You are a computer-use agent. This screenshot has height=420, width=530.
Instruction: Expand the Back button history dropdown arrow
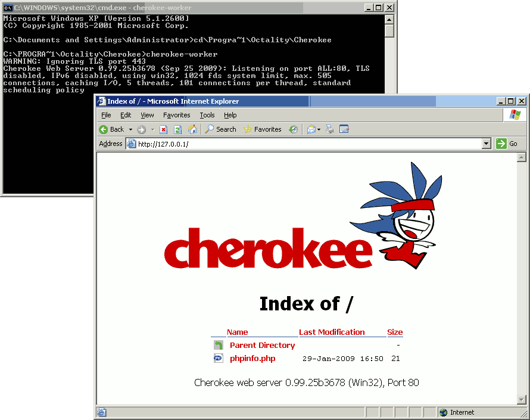click(130, 129)
